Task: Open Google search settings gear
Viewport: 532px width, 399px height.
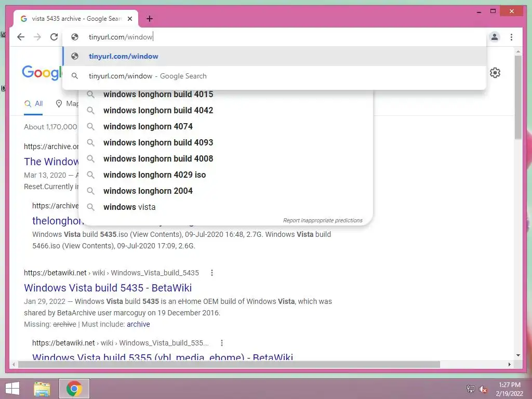Action: [495, 73]
